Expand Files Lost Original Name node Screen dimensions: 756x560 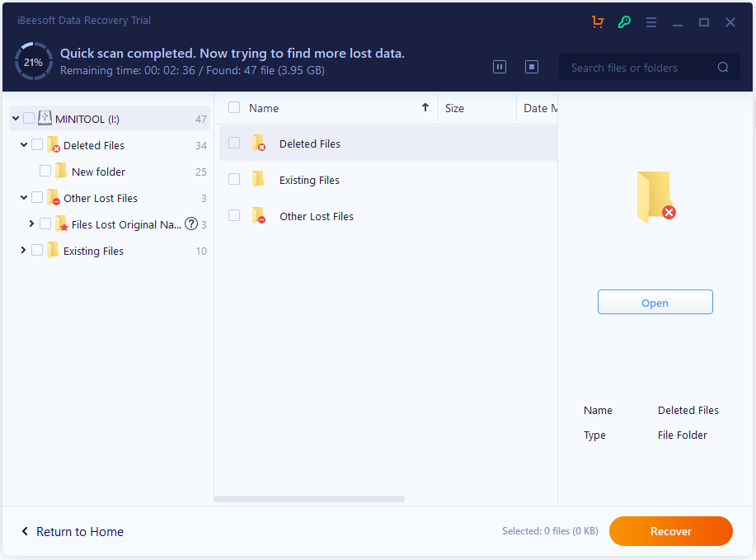click(x=31, y=224)
